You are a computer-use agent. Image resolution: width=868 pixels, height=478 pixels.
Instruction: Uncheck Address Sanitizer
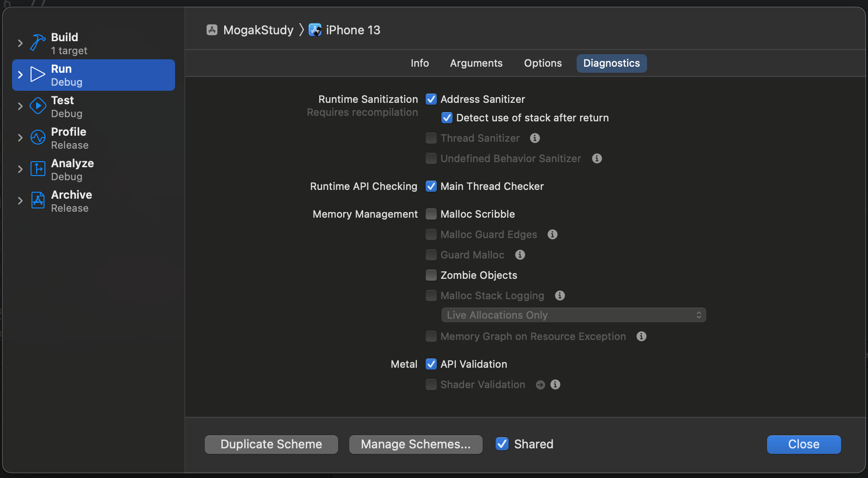pos(431,99)
